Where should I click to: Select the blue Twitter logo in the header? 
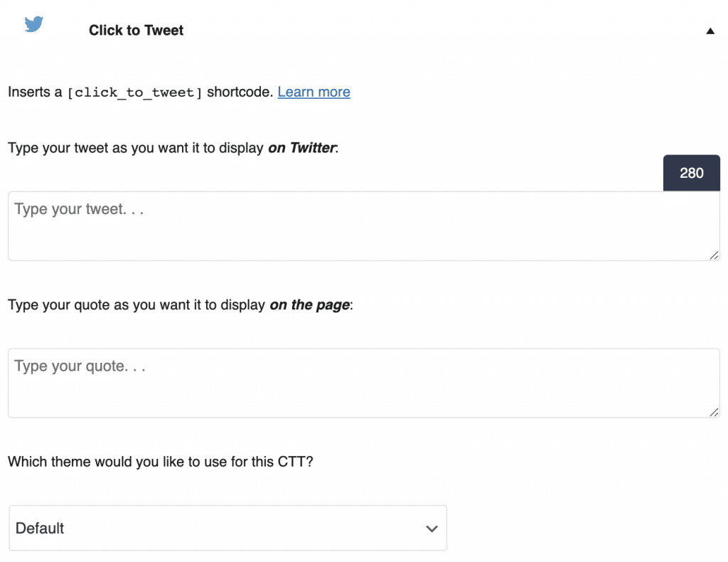[33, 23]
